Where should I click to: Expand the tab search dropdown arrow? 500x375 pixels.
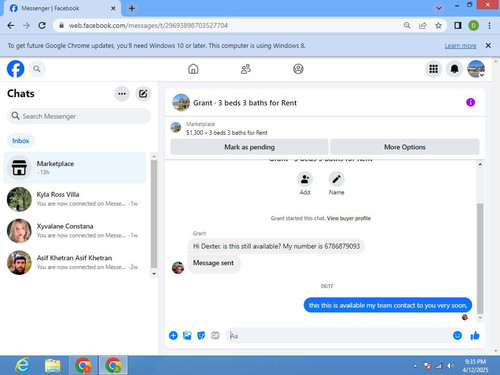pyautogui.click(x=439, y=8)
